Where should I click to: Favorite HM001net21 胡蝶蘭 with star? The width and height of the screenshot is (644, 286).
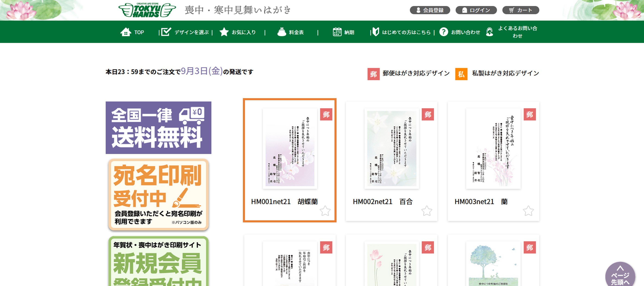pos(325,211)
